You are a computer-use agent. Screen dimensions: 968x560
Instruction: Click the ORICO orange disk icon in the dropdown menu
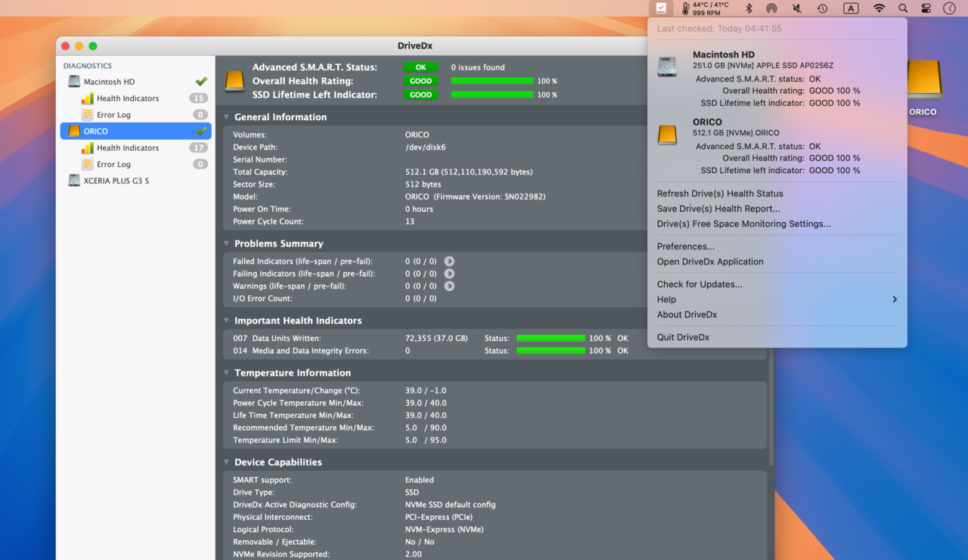tap(667, 135)
